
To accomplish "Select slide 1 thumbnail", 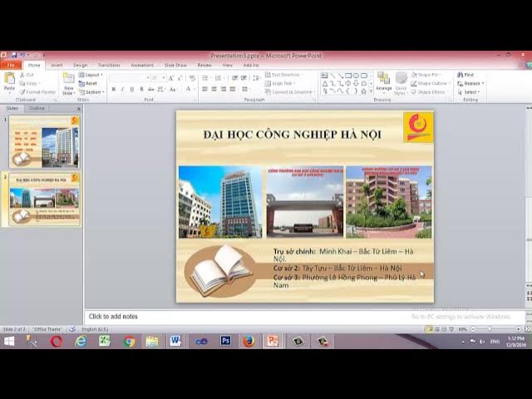I will coord(44,142).
